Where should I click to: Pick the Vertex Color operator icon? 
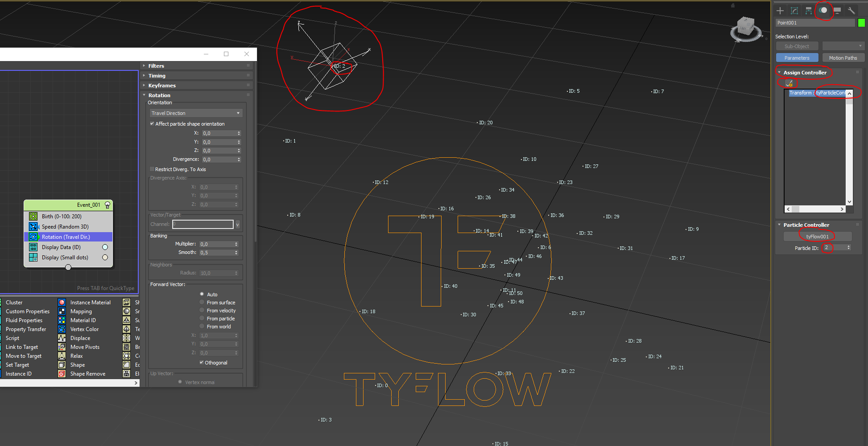click(x=62, y=329)
